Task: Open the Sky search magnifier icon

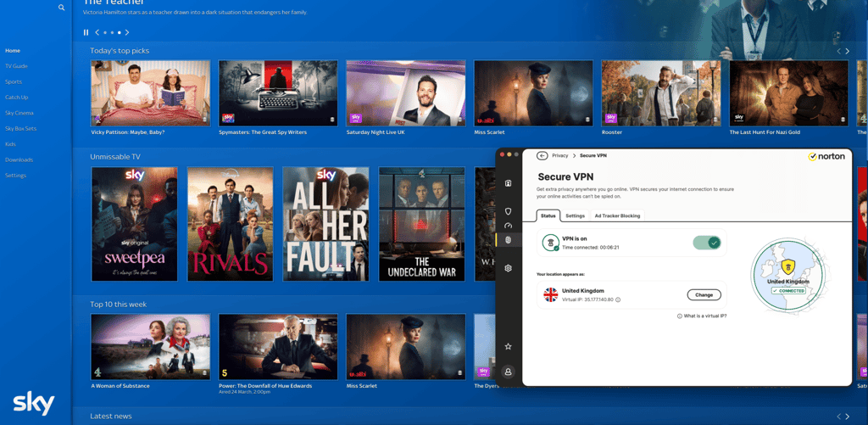Action: click(x=61, y=8)
